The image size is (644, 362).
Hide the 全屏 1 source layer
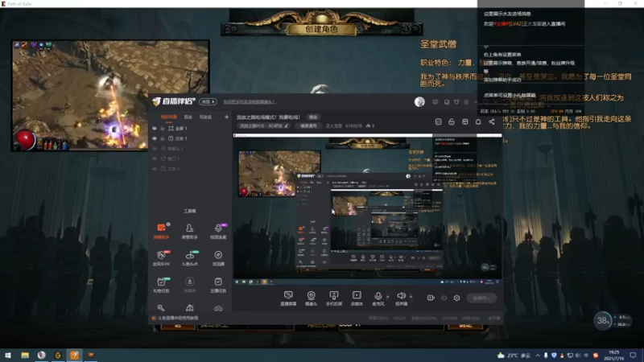pyautogui.click(x=155, y=129)
